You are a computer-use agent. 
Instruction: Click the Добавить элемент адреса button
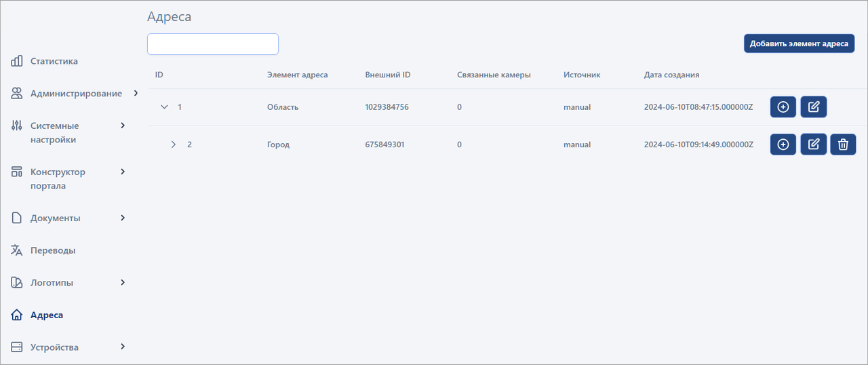pyautogui.click(x=799, y=43)
